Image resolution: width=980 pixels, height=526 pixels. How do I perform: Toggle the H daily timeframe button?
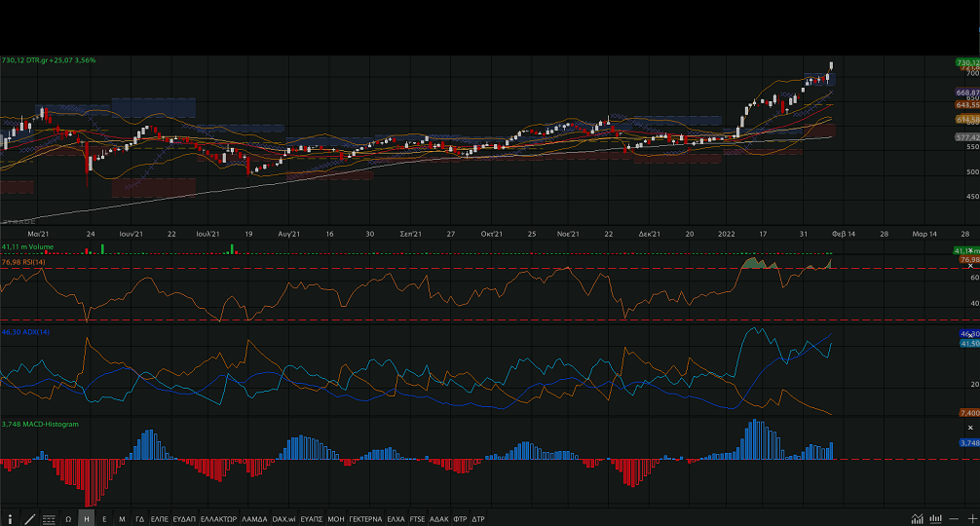pos(87,519)
